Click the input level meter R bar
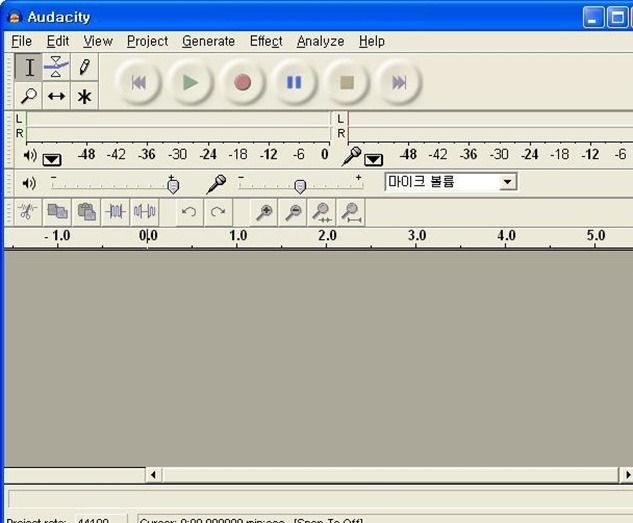The width and height of the screenshot is (633, 523). point(490,134)
